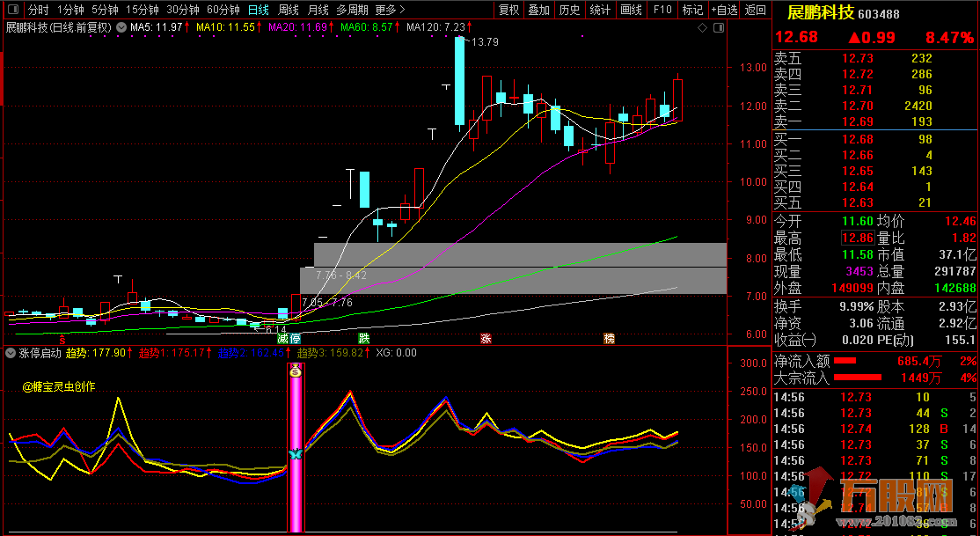Screen dimensions: 980x536
Task: Click the red S marker icon on chart
Action: tap(62, 339)
